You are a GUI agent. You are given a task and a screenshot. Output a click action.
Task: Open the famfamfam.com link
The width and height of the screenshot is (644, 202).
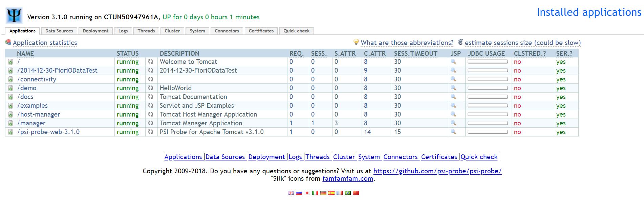pos(348,178)
